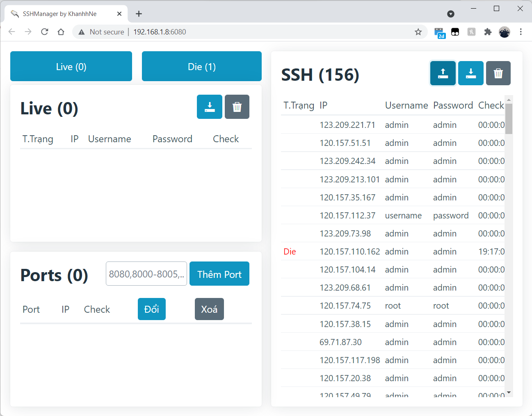Click the 'password' cell in SSH table
Image resolution: width=532 pixels, height=416 pixels.
coord(451,216)
